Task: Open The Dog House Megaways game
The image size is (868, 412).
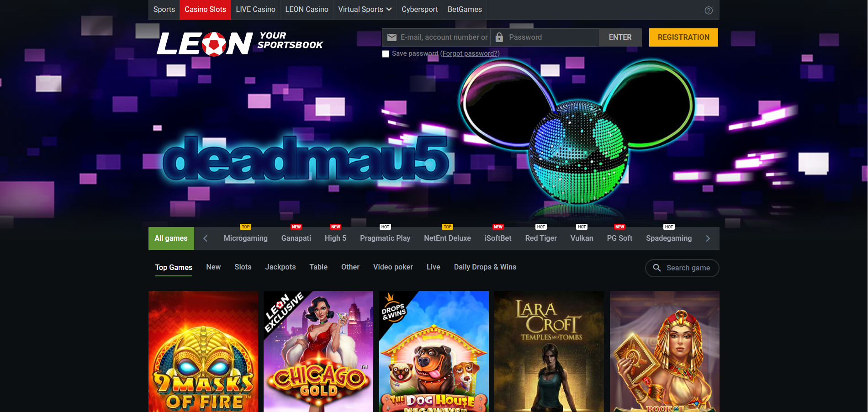Action: tap(434, 352)
